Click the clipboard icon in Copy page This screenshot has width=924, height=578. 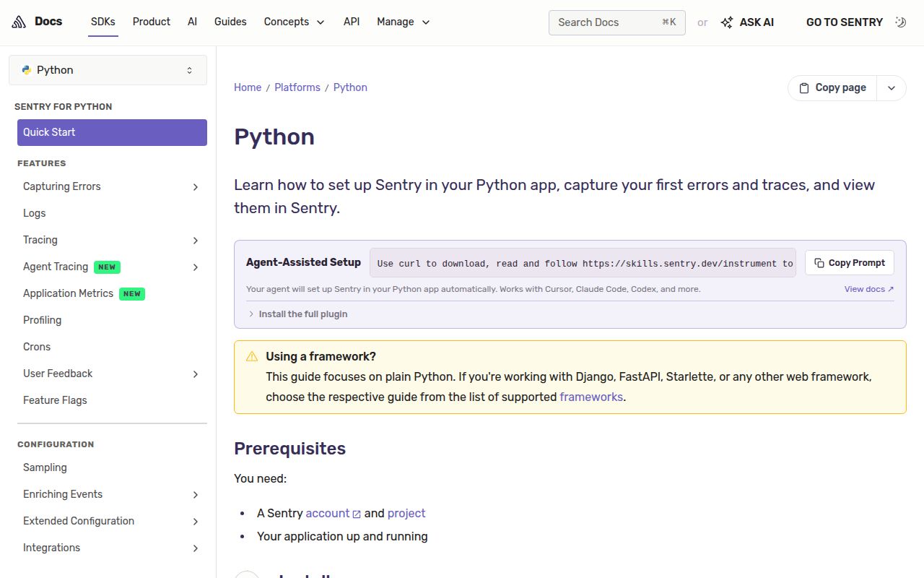coord(804,88)
